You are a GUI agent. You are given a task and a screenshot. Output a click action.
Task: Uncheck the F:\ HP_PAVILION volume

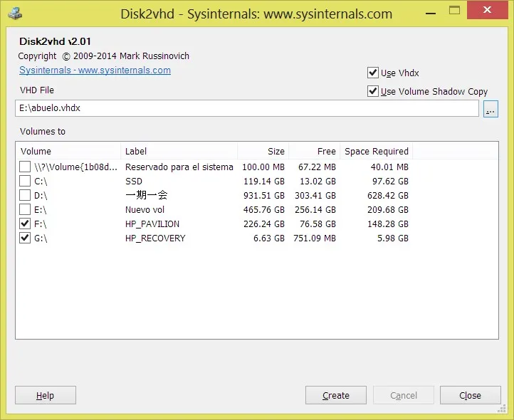click(x=25, y=224)
